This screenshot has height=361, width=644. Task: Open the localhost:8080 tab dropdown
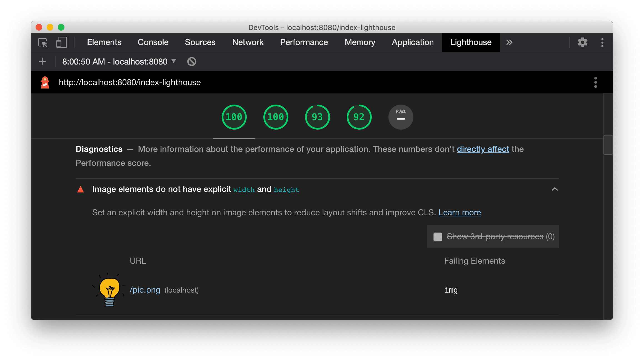tap(175, 61)
